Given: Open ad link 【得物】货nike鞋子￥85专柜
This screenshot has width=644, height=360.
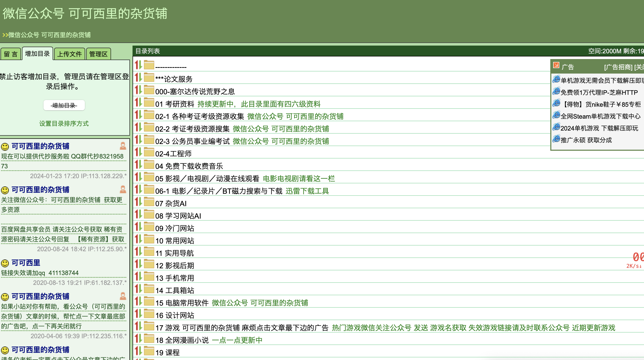Looking at the screenshot, I should 601,104.
